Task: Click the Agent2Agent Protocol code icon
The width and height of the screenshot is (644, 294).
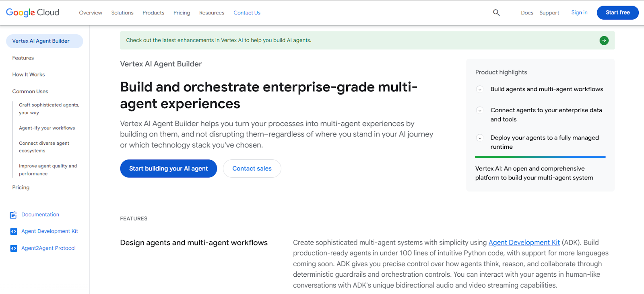Action: coord(13,248)
